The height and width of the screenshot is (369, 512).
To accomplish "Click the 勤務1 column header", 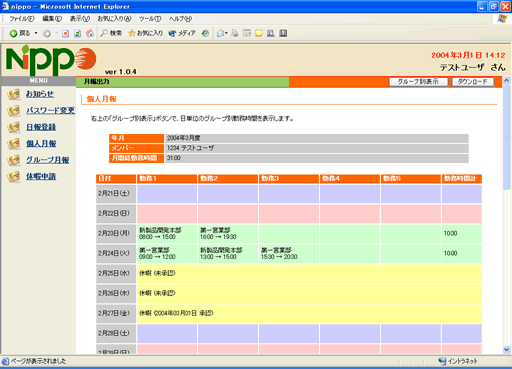I will click(167, 179).
